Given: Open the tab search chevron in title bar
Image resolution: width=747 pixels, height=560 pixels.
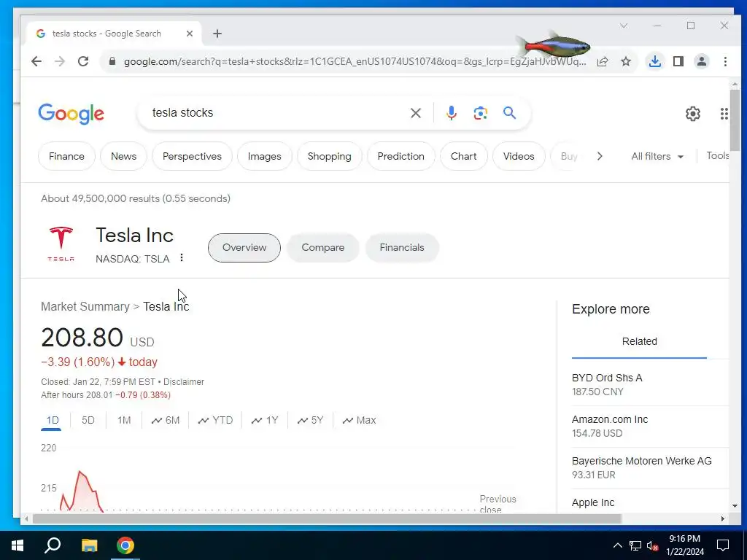Looking at the screenshot, I should (x=624, y=26).
